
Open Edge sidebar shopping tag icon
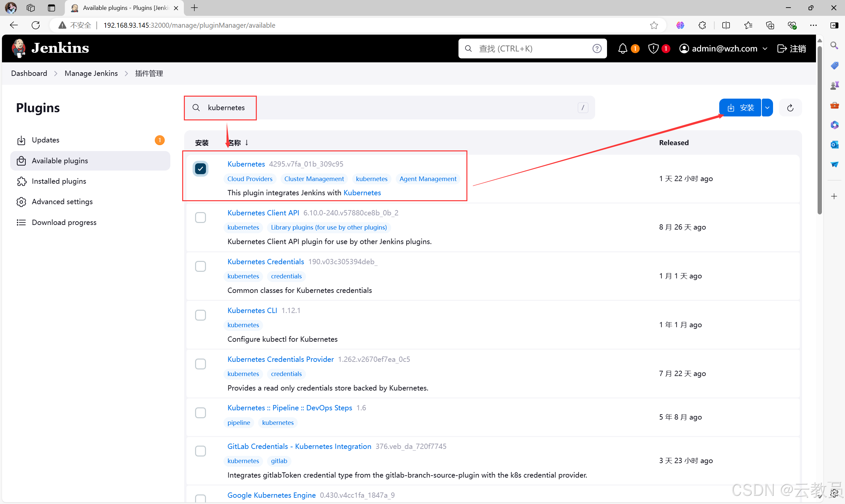834,65
